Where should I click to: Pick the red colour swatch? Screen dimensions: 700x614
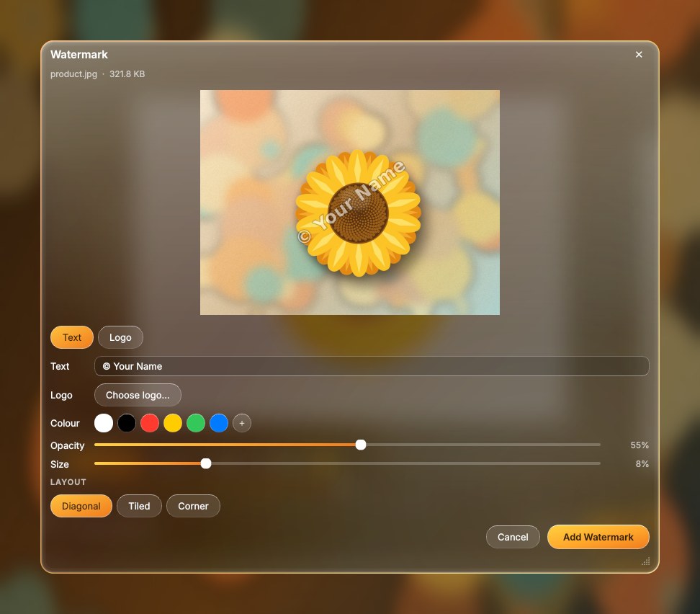tap(150, 423)
